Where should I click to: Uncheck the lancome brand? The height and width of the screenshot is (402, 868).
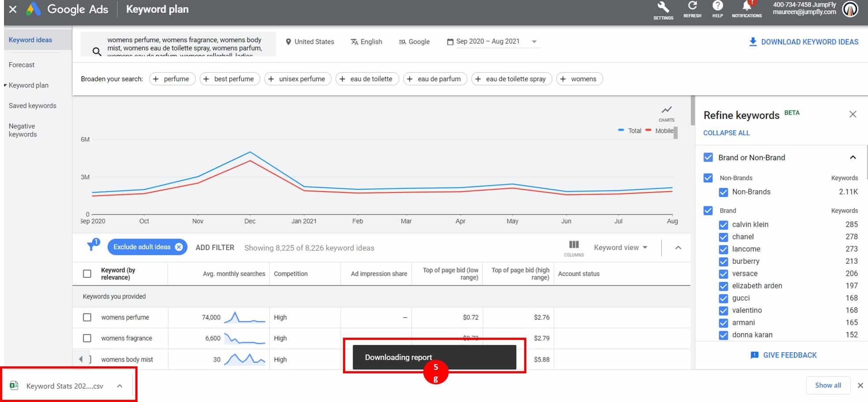tap(723, 249)
